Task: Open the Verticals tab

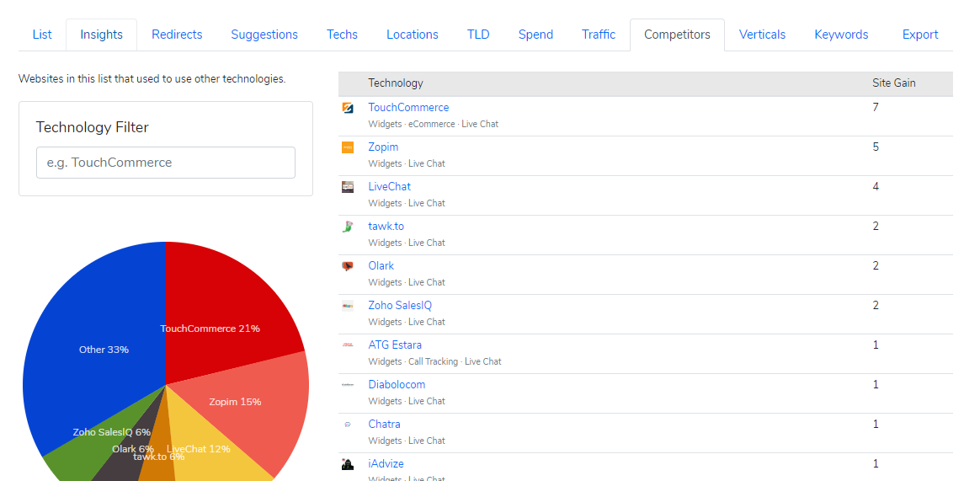Action: pyautogui.click(x=762, y=35)
